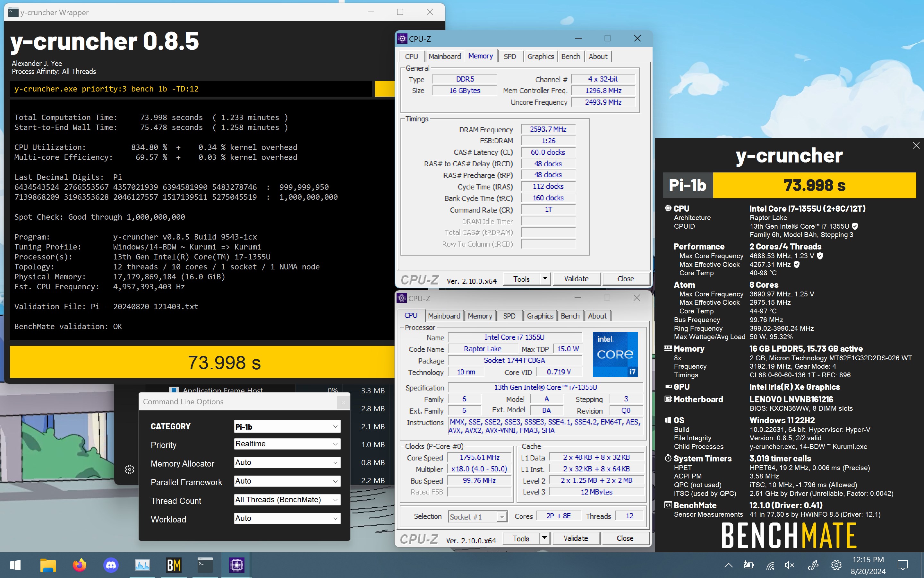
Task: Click Tools button in lower CPU-Z window
Action: (x=521, y=538)
